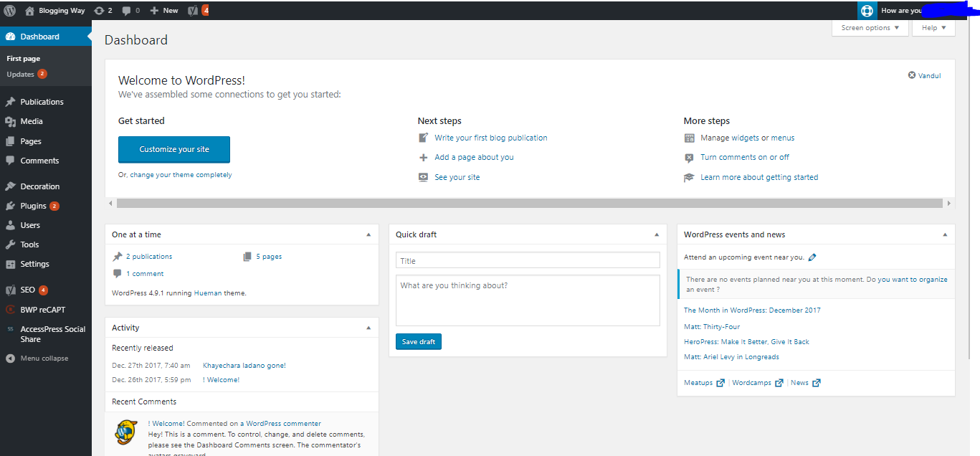Click the Customize your site button
Viewport: 980px width, 456px height.
tap(174, 149)
